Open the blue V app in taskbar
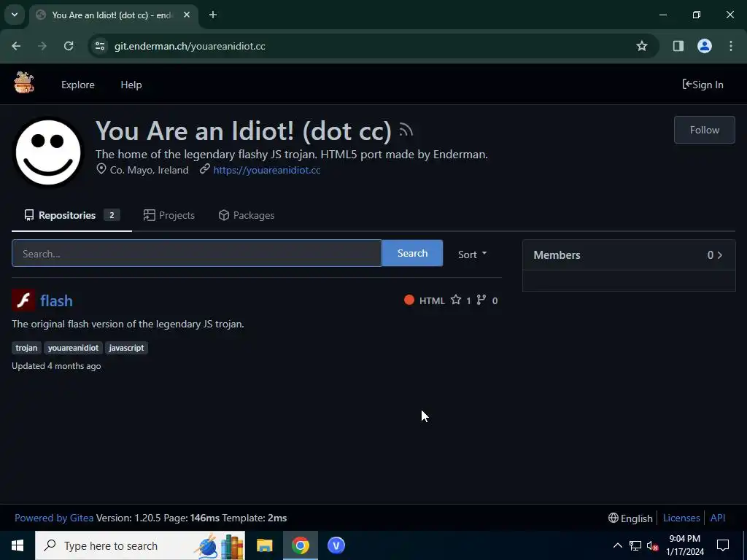Viewport: 747px width, 560px height. pyautogui.click(x=336, y=545)
